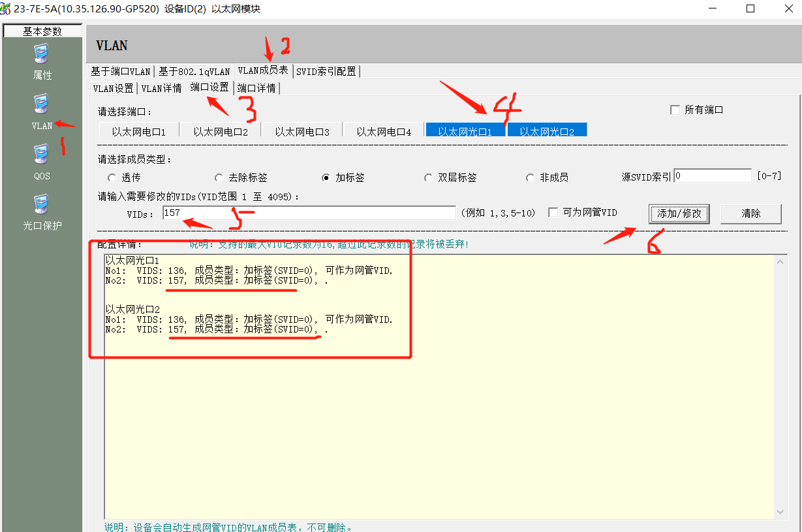This screenshot has width=802, height=532.
Task: Open the 基本参数 panel header
Action: point(42,31)
